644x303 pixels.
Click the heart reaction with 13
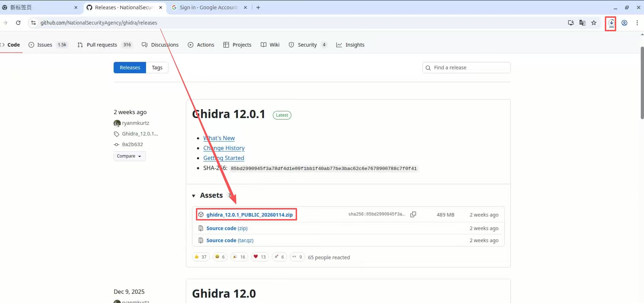[260, 257]
